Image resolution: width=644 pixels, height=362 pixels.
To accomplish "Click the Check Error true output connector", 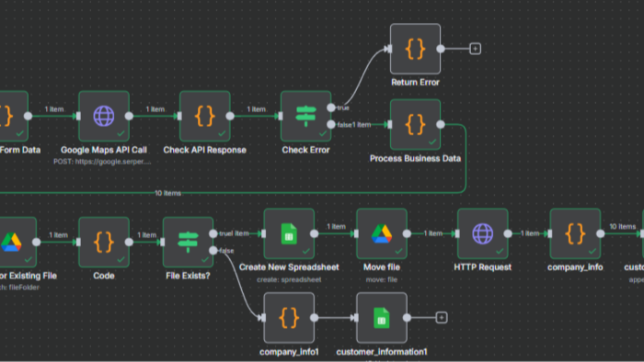I will (331, 107).
